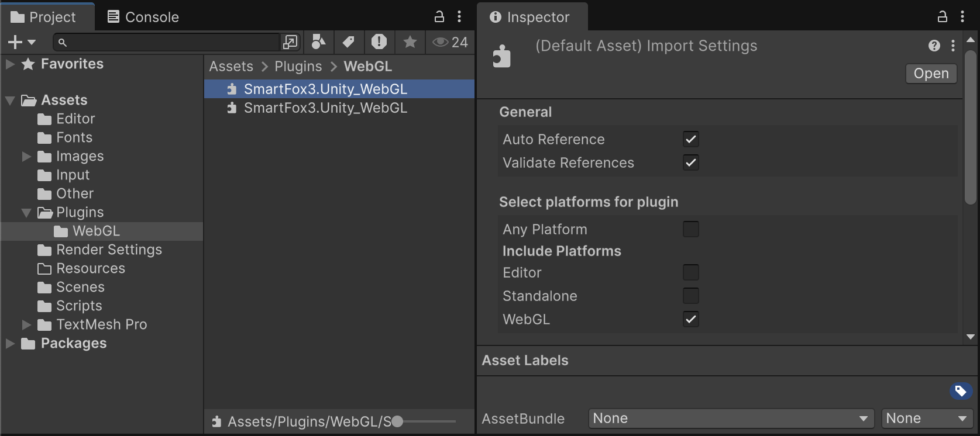This screenshot has height=436, width=980.
Task: Uncheck the Validate References checkbox
Action: [x=691, y=162]
